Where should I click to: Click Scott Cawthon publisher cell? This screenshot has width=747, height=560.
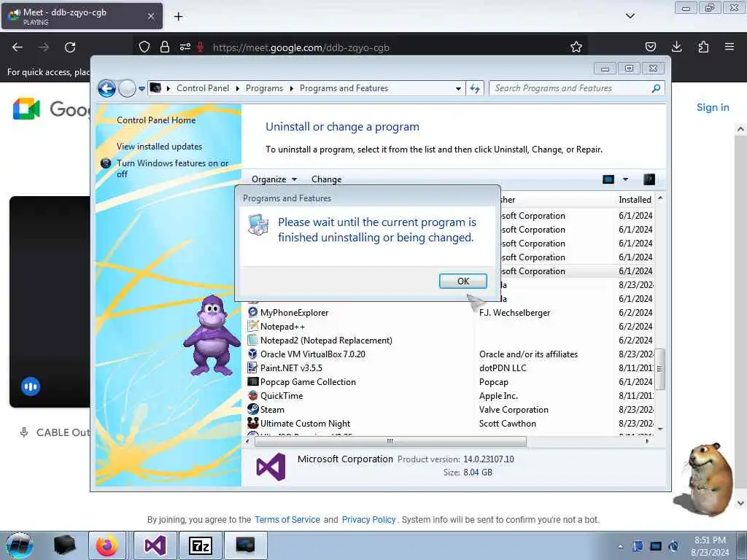tap(508, 424)
